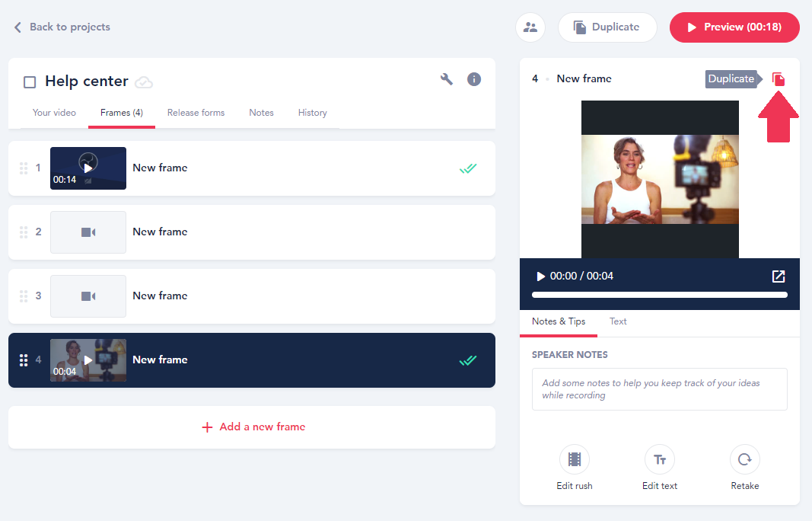Image resolution: width=812 pixels, height=521 pixels.
Task: Open the History tab
Action: tap(312, 113)
